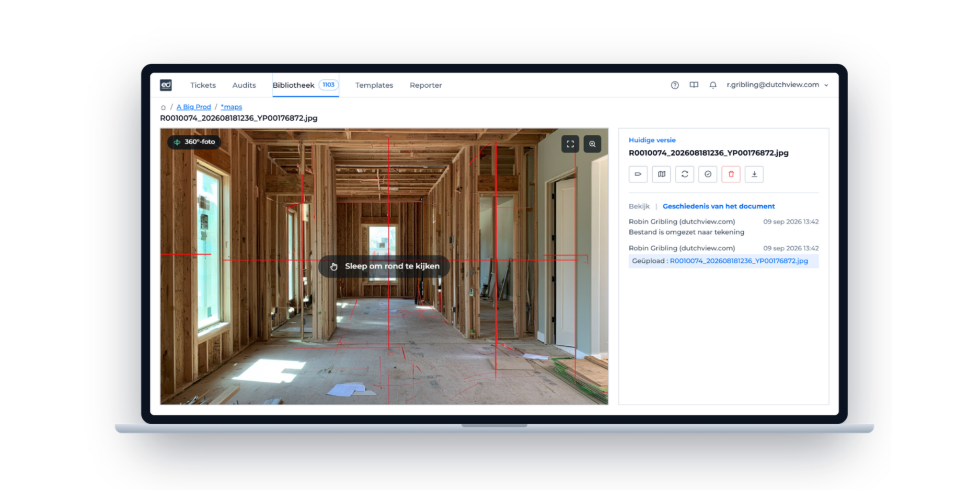
Task: Click the Ed Controls logo icon
Action: [166, 85]
